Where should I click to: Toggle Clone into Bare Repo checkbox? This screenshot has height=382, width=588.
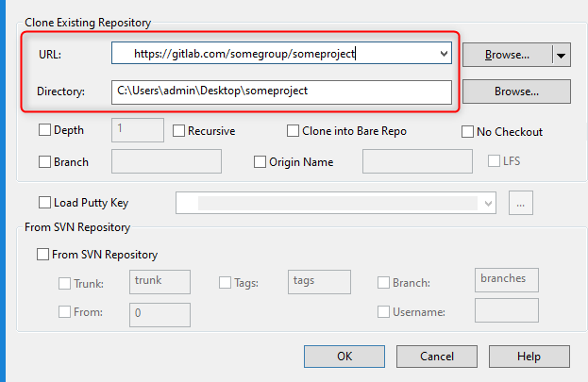point(293,131)
